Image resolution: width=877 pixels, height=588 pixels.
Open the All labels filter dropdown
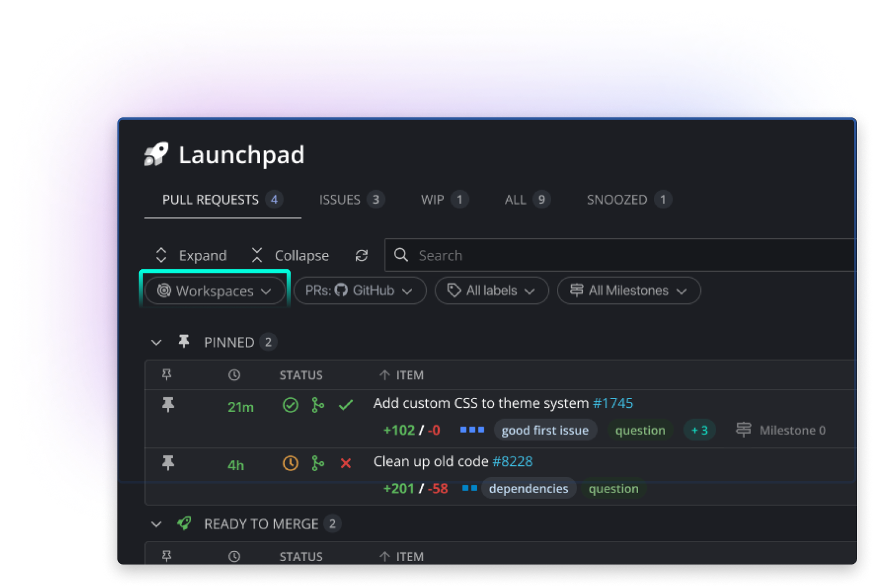click(491, 290)
